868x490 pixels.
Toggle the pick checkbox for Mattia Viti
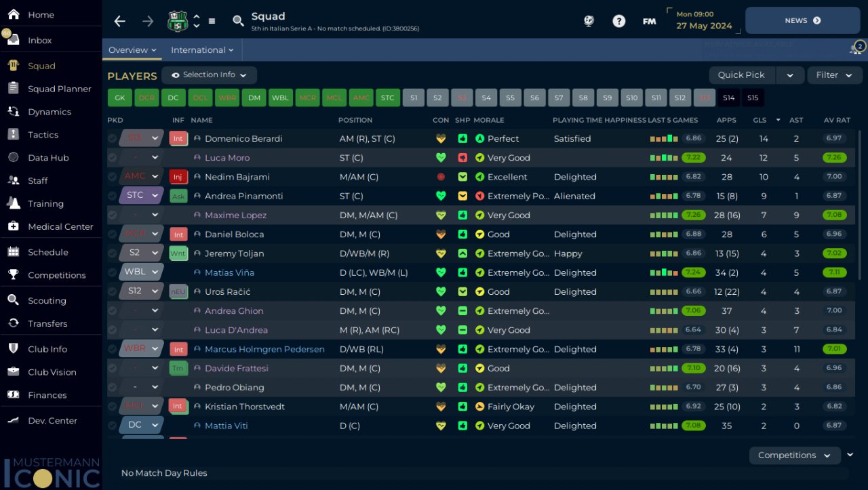click(112, 426)
